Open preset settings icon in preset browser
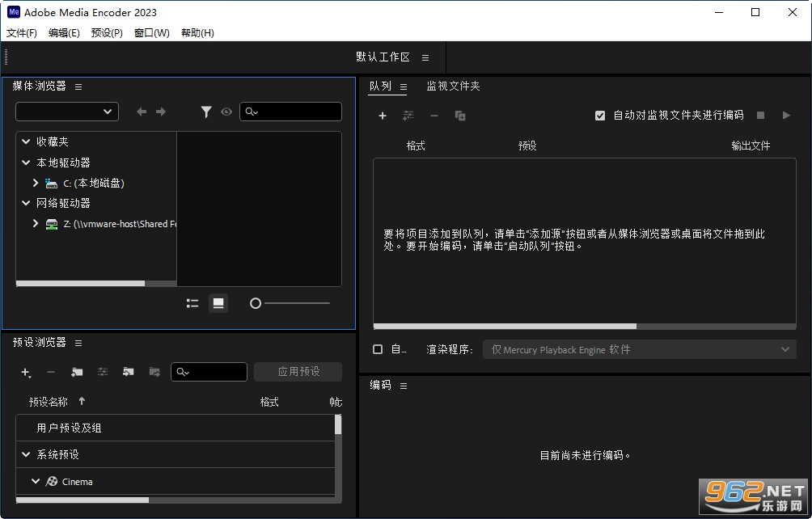812x519 pixels. [103, 372]
